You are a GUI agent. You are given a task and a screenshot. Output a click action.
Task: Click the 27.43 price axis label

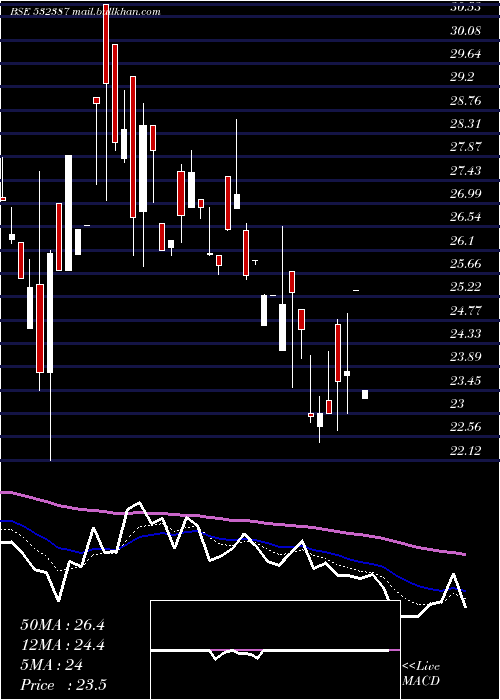[466, 171]
